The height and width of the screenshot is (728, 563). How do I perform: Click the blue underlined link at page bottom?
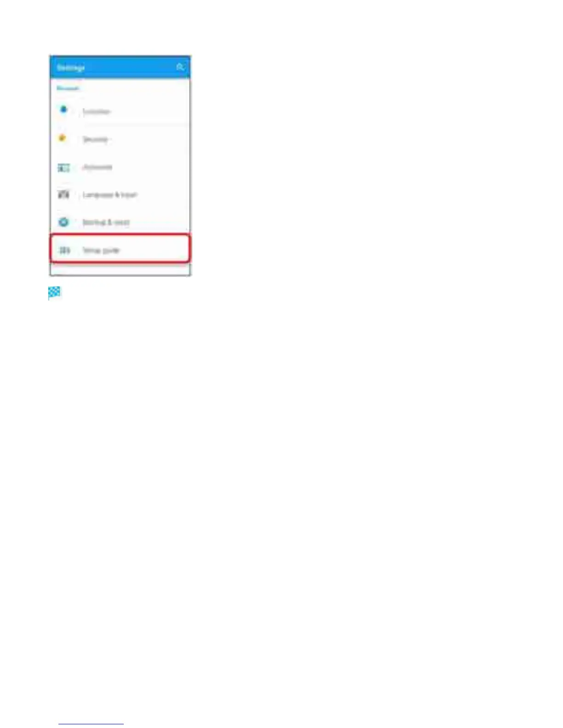91,723
